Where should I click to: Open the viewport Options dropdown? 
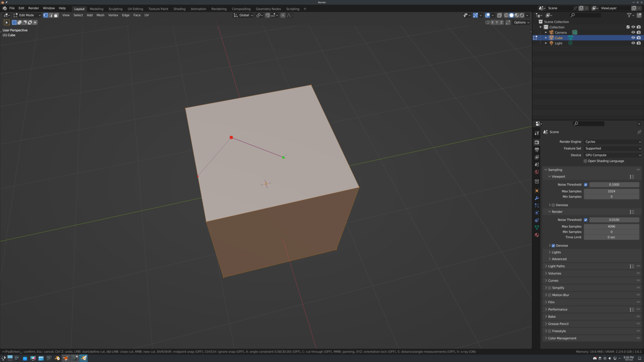point(521,22)
